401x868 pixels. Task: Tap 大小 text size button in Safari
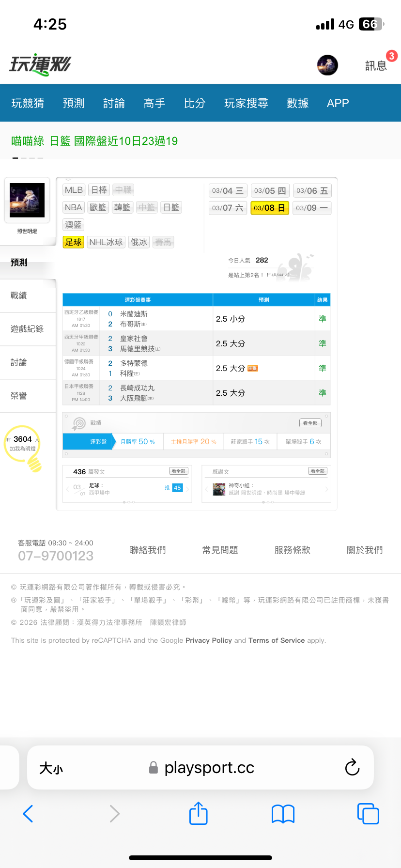pos(51,768)
